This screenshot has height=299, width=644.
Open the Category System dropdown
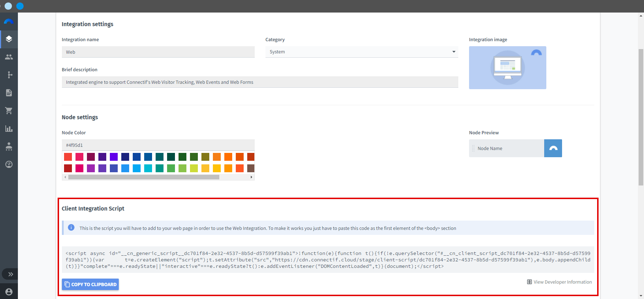(362, 52)
